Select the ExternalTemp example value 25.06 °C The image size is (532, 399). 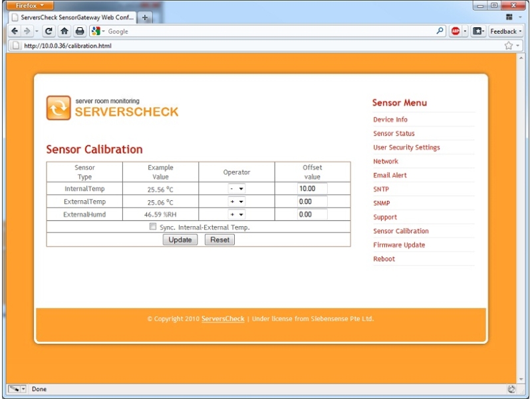coord(160,202)
